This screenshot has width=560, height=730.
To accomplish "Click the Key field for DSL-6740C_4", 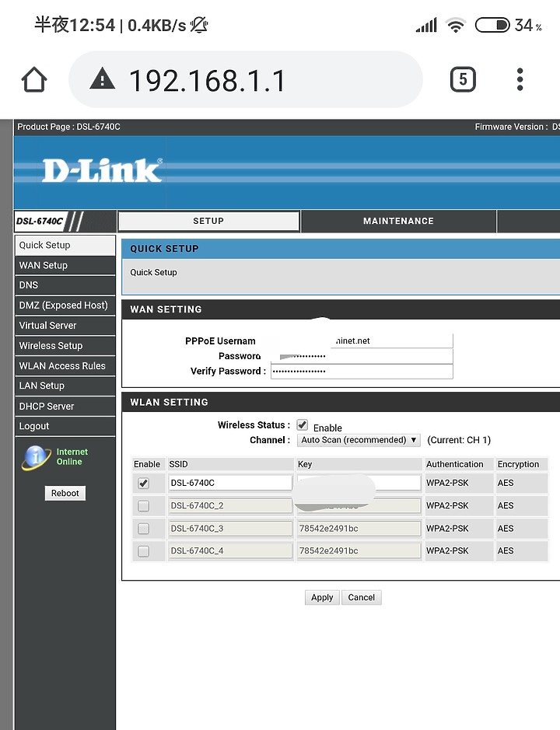I will click(359, 550).
